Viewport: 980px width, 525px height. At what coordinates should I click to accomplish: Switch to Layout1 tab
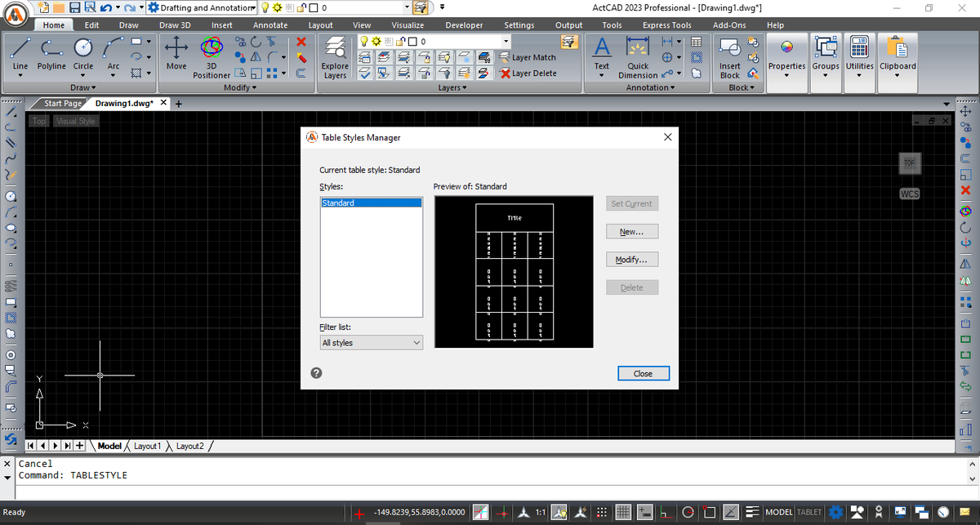(147, 446)
